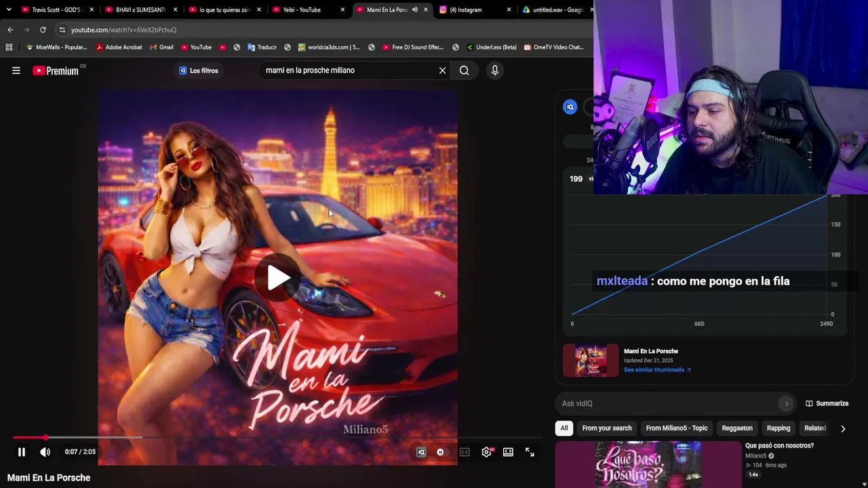View site information icon in address bar
The image size is (868, 488).
pos(62,30)
